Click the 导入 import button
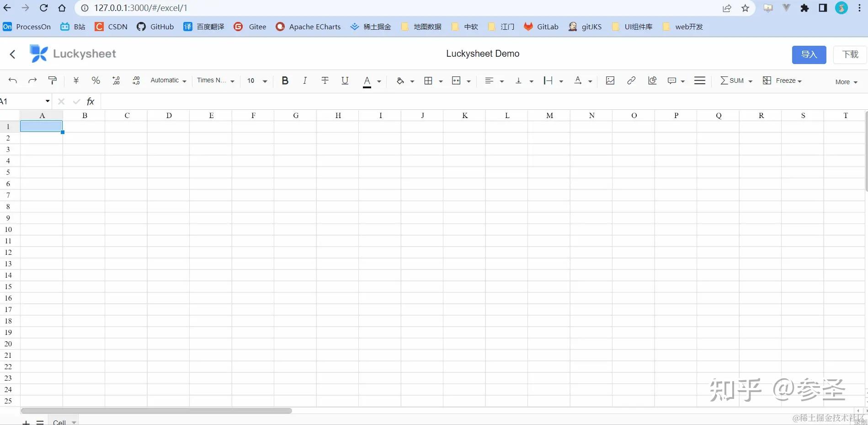Screen dimensions: 868x425 (x=809, y=54)
